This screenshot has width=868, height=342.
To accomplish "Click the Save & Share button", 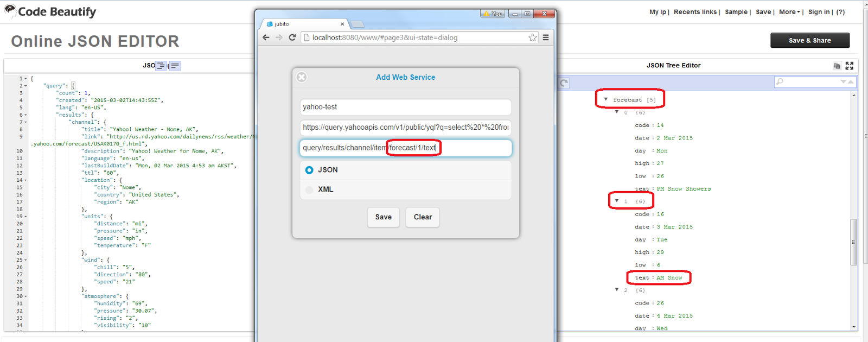I will tap(810, 40).
